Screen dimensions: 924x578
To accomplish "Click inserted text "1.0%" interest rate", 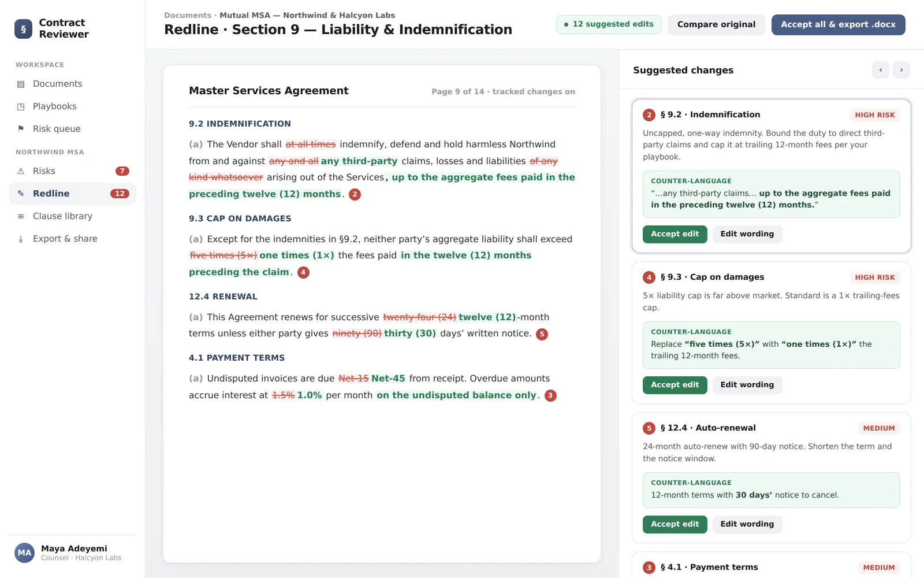I will [x=310, y=395].
